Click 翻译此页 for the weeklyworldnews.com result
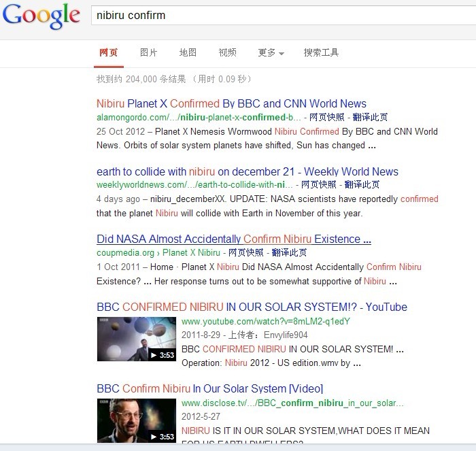 point(362,184)
